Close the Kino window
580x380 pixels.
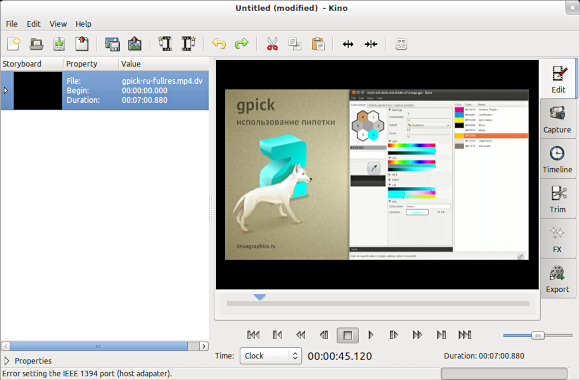click(572, 7)
